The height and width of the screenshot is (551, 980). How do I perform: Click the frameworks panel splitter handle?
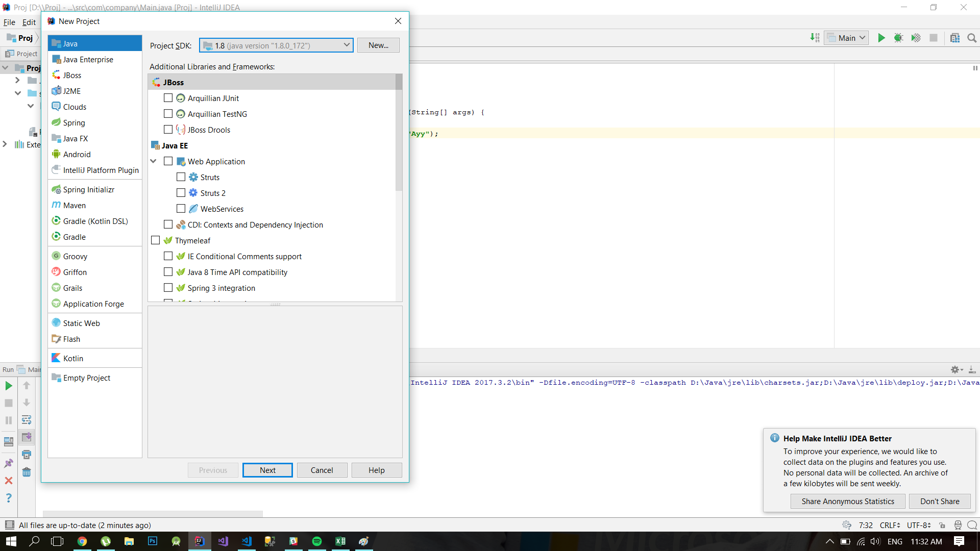coord(275,304)
